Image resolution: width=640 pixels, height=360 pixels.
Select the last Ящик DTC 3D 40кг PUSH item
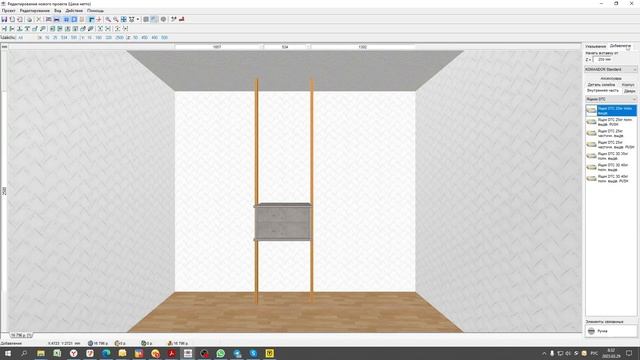(x=611, y=179)
